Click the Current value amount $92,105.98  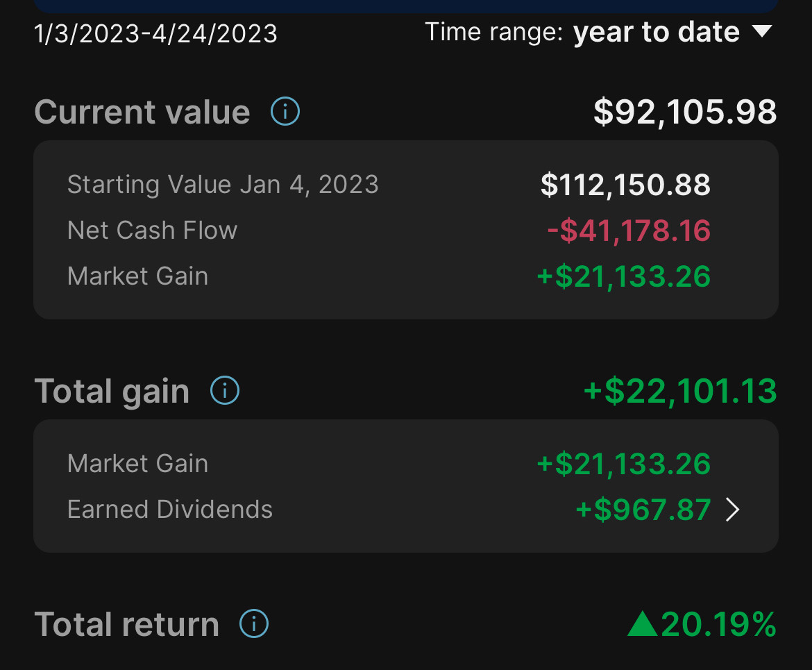tap(685, 111)
